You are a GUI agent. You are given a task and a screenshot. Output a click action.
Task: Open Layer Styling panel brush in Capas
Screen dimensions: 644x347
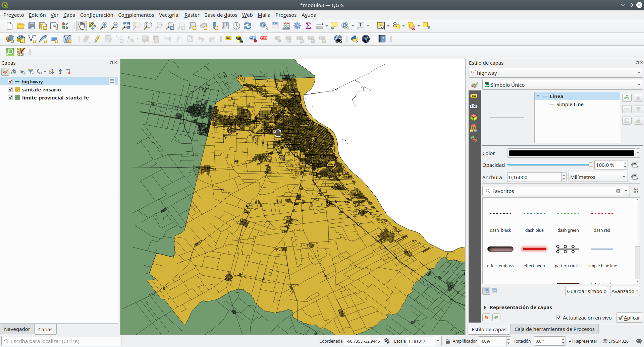[5, 72]
